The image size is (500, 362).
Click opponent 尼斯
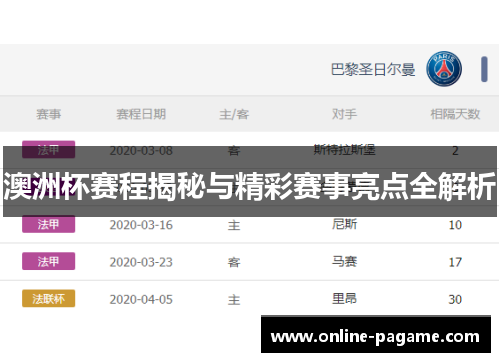(x=344, y=224)
